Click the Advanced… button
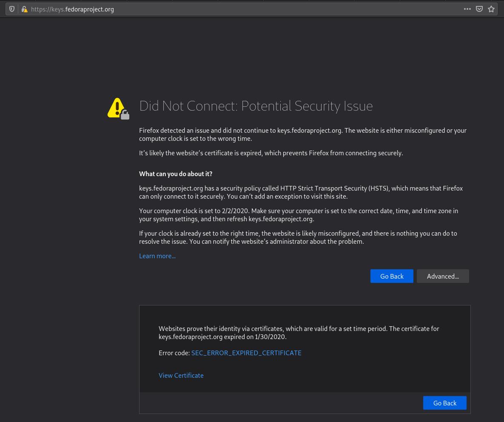 point(443,276)
